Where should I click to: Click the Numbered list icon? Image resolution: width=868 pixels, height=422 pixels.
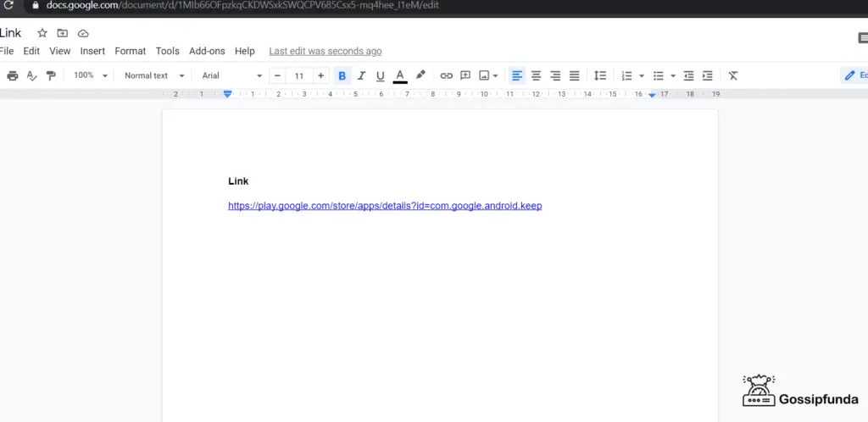[626, 75]
